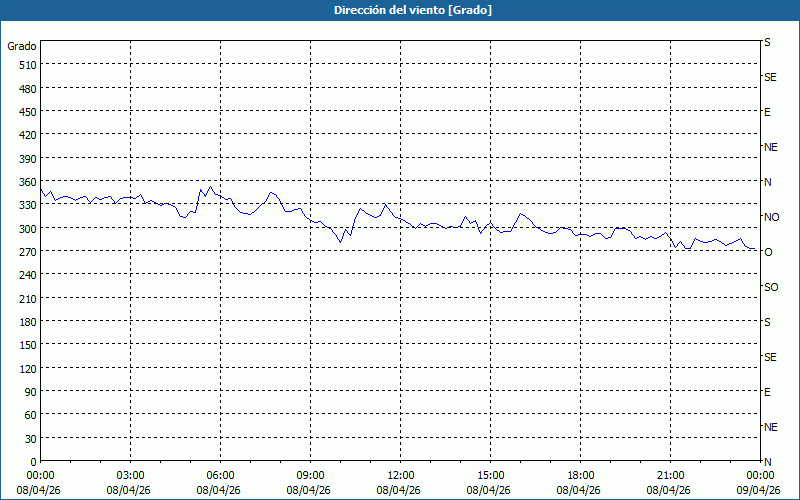Click the 09:00 time marker
Screen dimensions: 800x500
310,476
